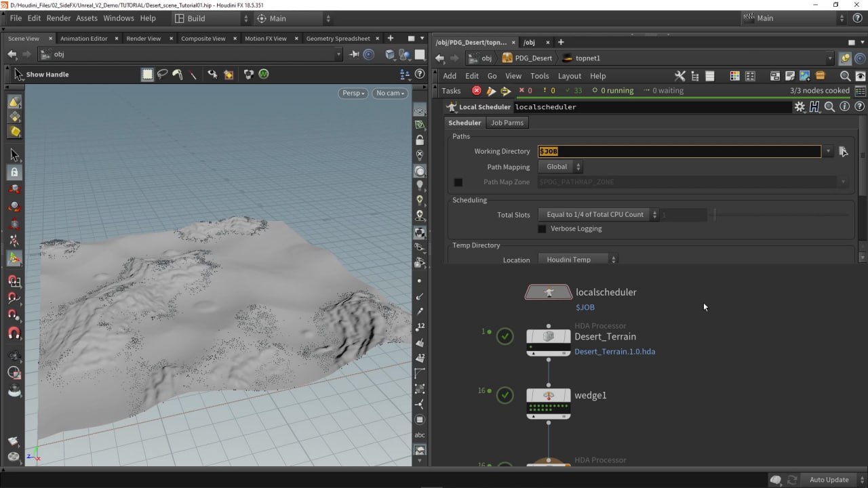This screenshot has height=488, width=868.
Task: Toggle display point numbers icon
Action: click(x=420, y=327)
